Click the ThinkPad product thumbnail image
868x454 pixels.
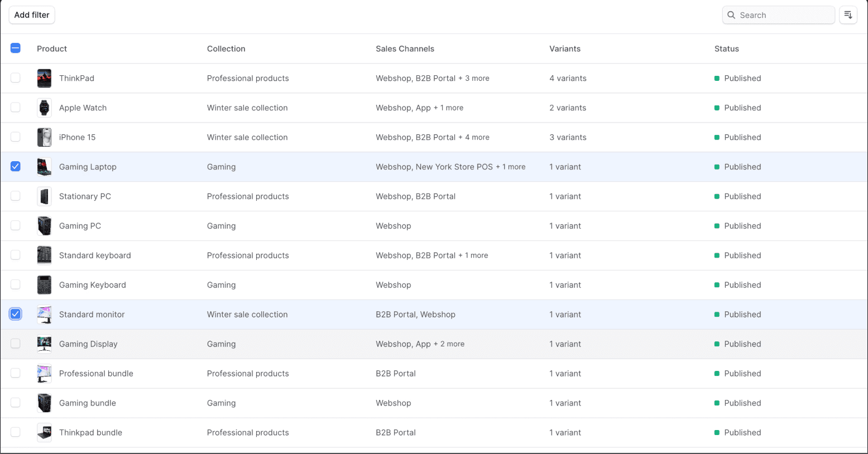(44, 78)
